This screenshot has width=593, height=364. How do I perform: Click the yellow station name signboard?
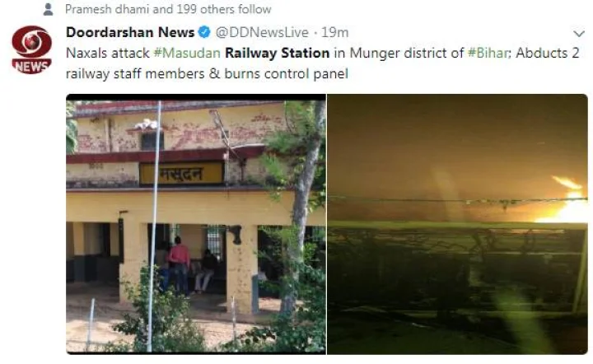pos(182,174)
